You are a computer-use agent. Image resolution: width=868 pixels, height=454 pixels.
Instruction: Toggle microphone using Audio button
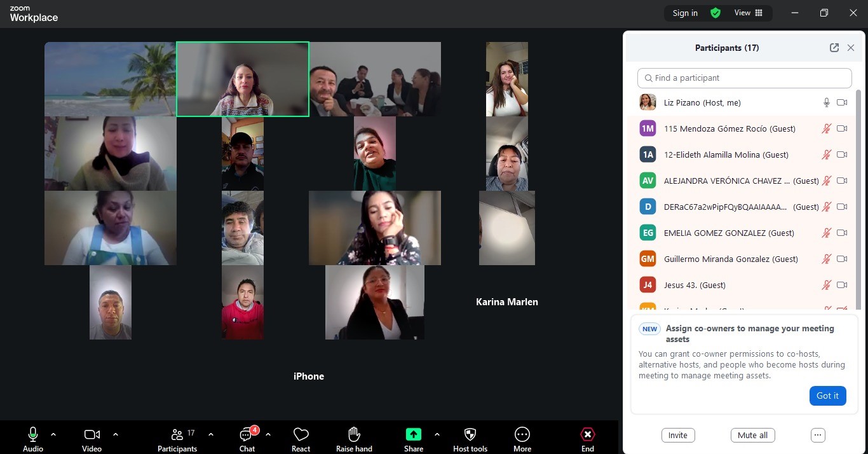point(33,435)
